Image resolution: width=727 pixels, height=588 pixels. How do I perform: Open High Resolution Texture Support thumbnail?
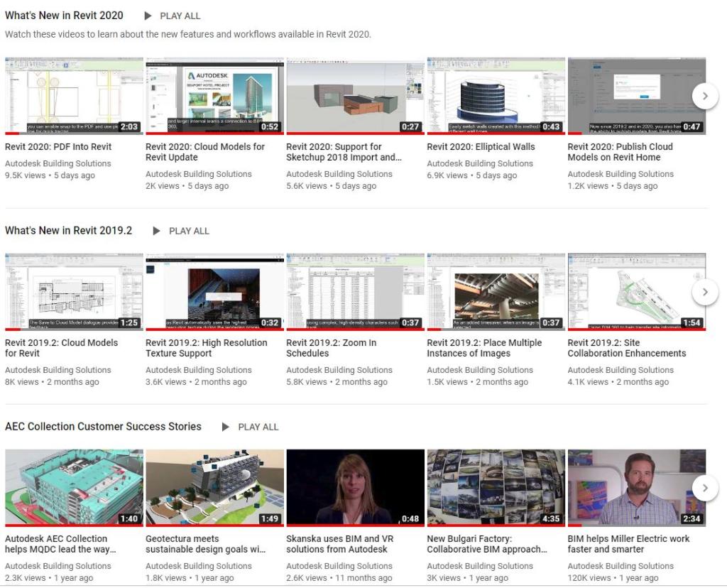(214, 292)
